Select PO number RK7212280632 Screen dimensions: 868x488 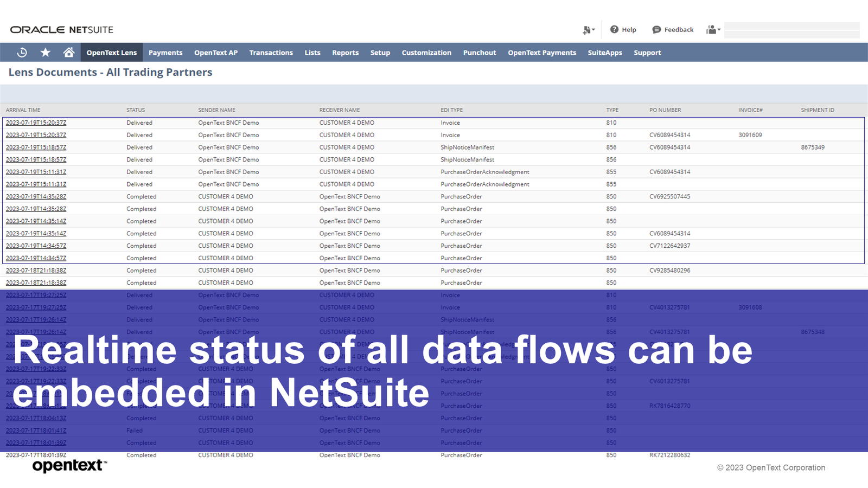(x=670, y=455)
